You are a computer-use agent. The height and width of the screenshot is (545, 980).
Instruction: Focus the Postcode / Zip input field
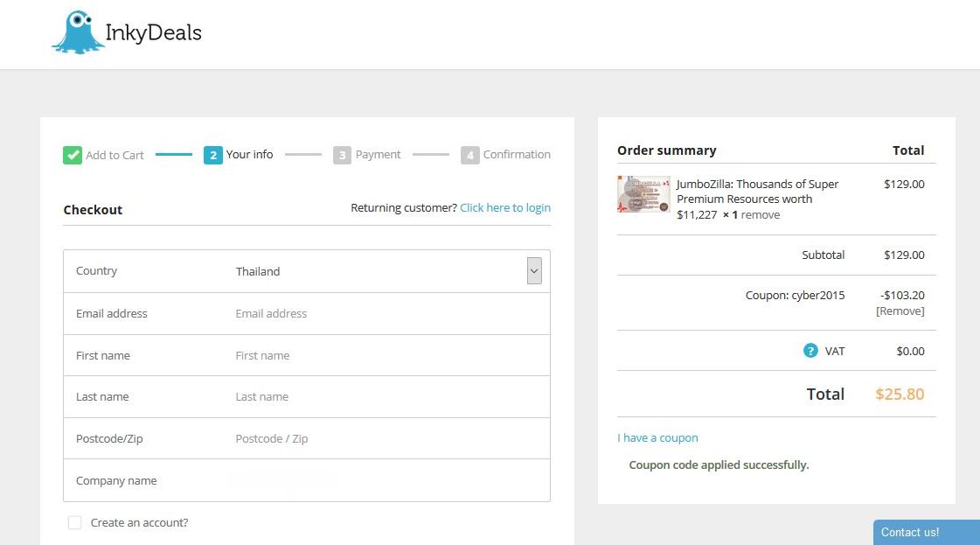point(388,438)
